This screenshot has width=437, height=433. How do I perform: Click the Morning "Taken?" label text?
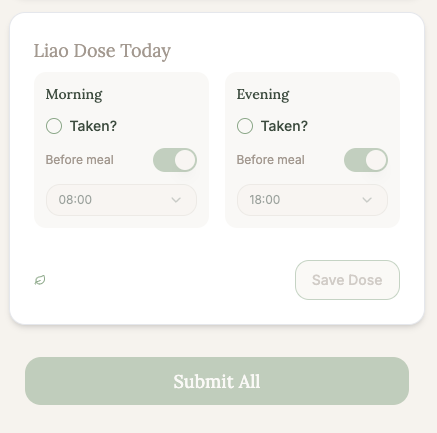tap(93, 126)
